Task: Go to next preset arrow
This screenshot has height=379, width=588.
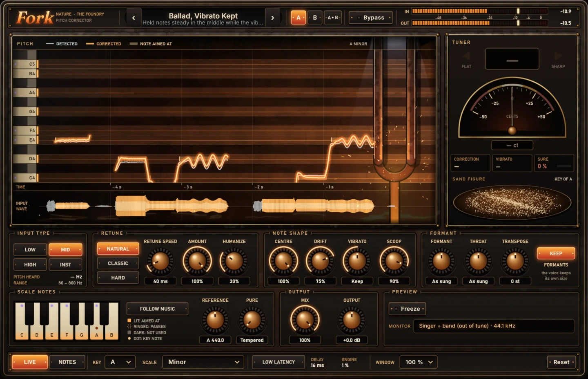Action: point(272,18)
